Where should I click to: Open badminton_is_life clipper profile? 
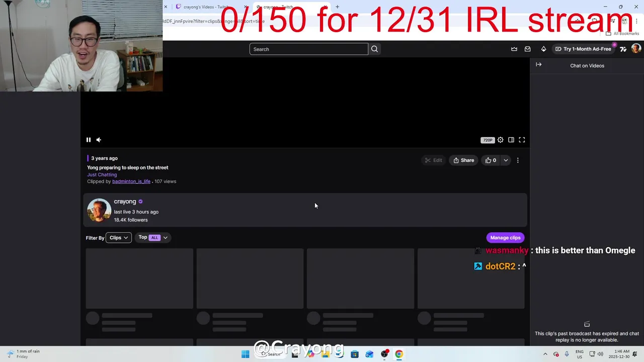[131, 182]
